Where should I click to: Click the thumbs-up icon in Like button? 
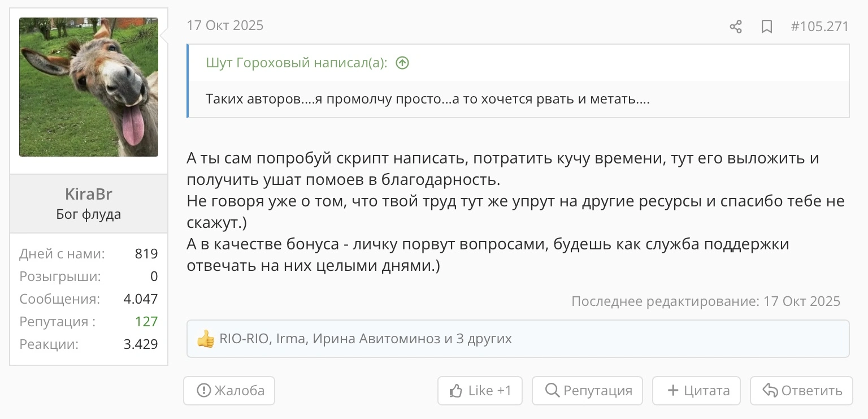(456, 390)
